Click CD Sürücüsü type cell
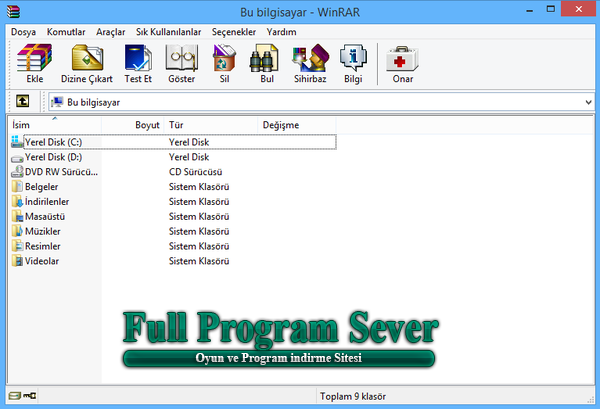This screenshot has width=600, height=409. click(x=196, y=172)
